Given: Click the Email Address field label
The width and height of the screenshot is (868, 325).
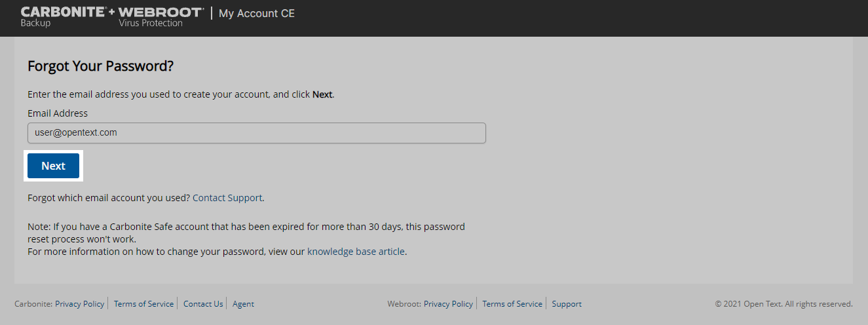Looking at the screenshot, I should (58, 113).
